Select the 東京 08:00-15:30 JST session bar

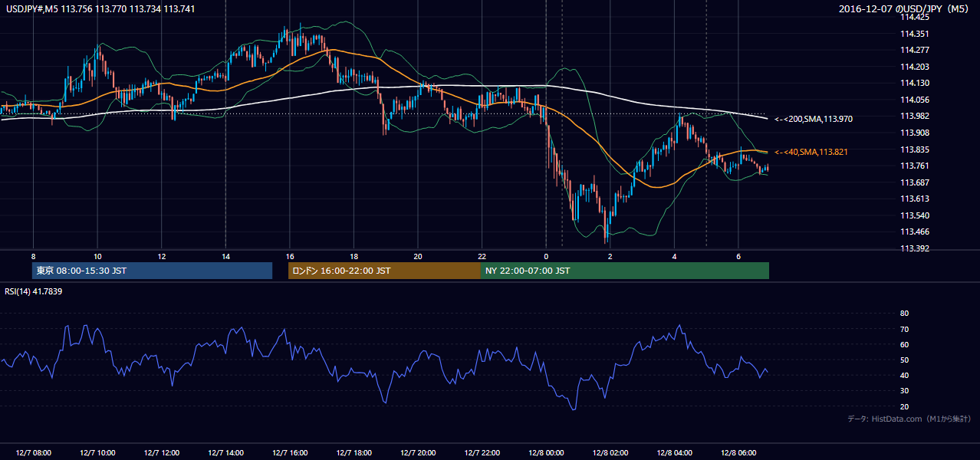click(153, 271)
